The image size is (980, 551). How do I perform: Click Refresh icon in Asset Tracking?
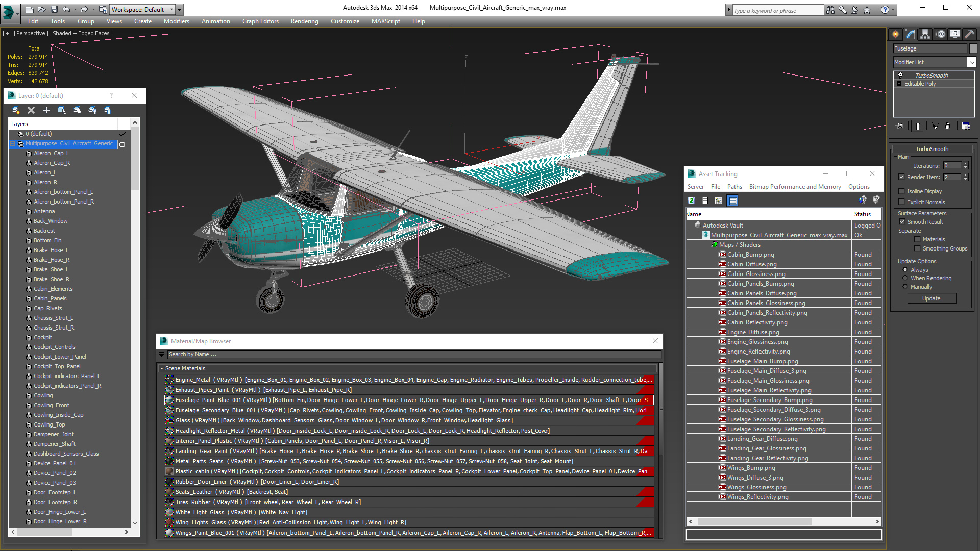[x=691, y=201]
